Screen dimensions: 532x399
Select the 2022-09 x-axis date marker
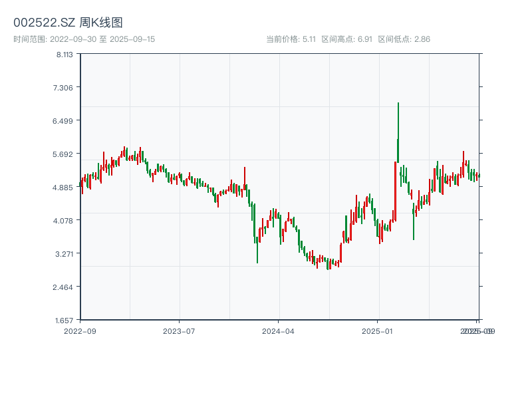click(x=80, y=331)
